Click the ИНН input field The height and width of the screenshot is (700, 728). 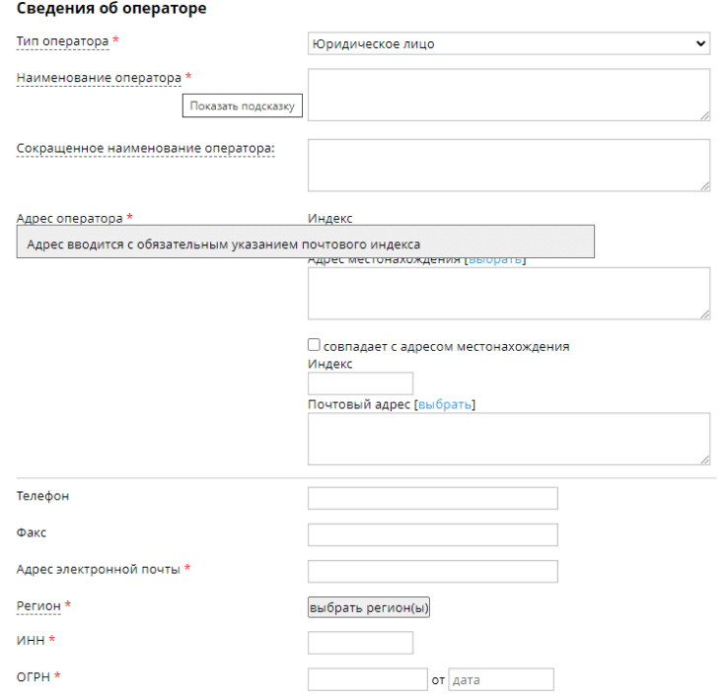(360, 643)
